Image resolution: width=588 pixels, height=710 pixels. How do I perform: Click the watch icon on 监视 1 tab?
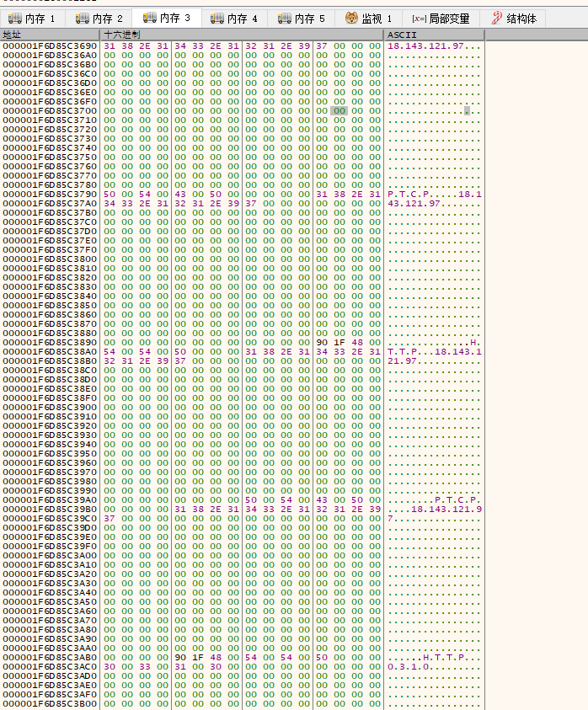351,19
